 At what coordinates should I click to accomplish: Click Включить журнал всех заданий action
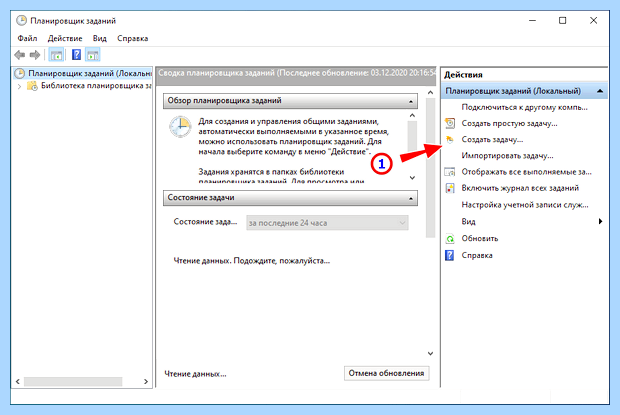click(x=520, y=188)
